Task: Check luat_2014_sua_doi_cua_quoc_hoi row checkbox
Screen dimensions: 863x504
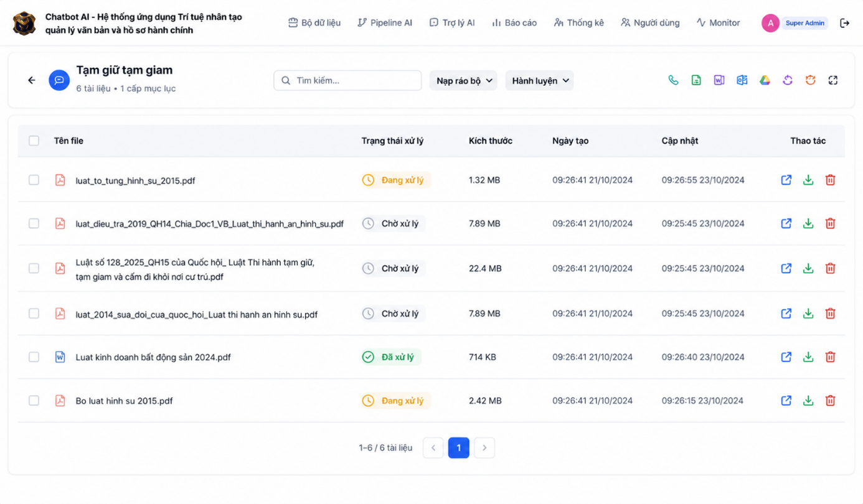Action: point(34,314)
